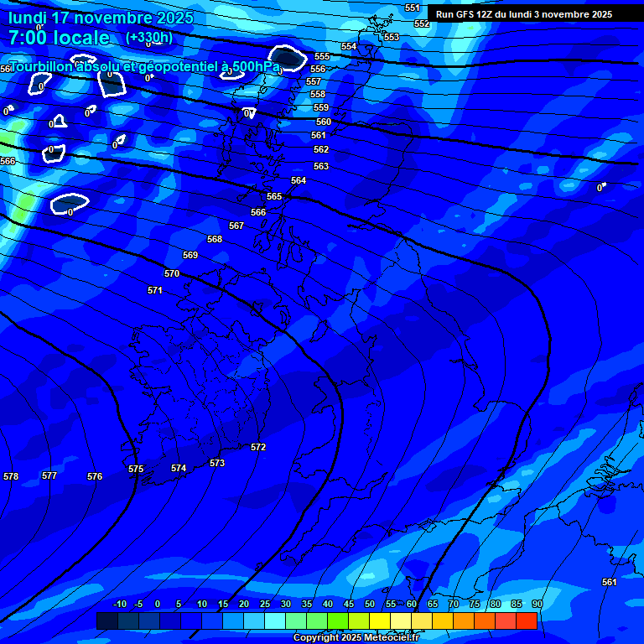Click the 551 contour label at the top
Image resolution: width=644 pixels, height=644 pixels.
(412, 8)
